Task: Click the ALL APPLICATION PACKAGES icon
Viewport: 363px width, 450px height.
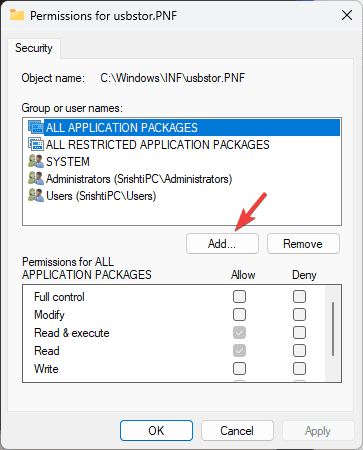Action: click(36, 128)
